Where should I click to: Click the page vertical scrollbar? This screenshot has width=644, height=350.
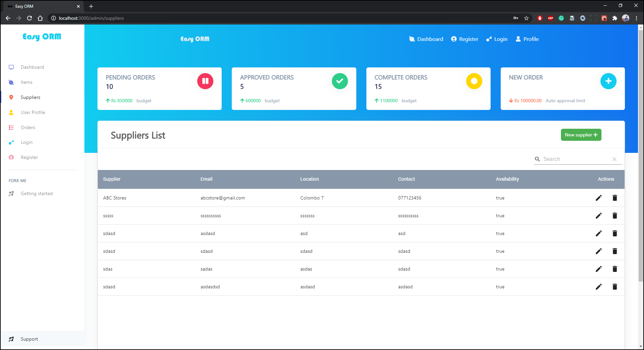coord(641,156)
